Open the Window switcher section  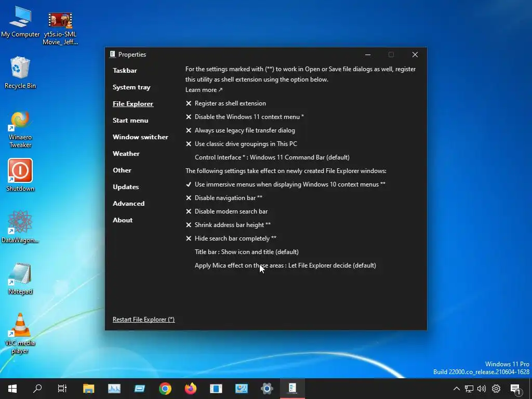coord(140,137)
